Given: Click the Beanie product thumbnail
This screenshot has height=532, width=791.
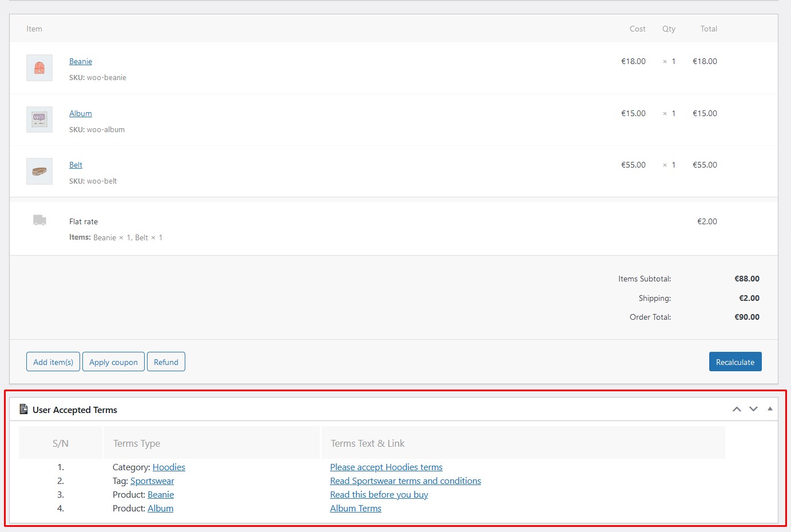Looking at the screenshot, I should [39, 68].
